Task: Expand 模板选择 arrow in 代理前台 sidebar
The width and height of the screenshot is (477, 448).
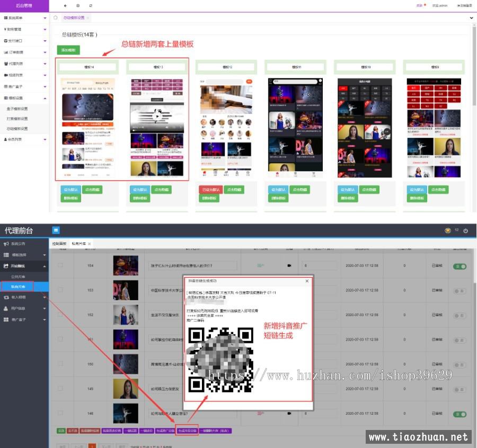Action: point(45,255)
